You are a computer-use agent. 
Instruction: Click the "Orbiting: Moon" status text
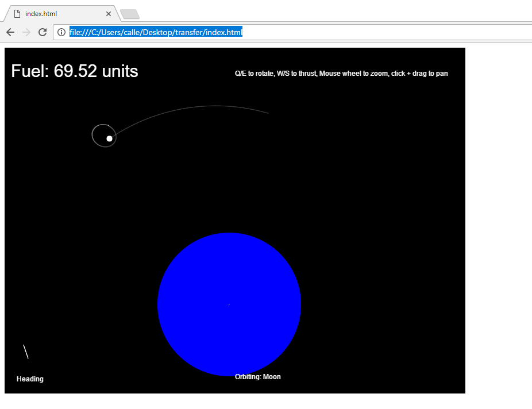257,377
